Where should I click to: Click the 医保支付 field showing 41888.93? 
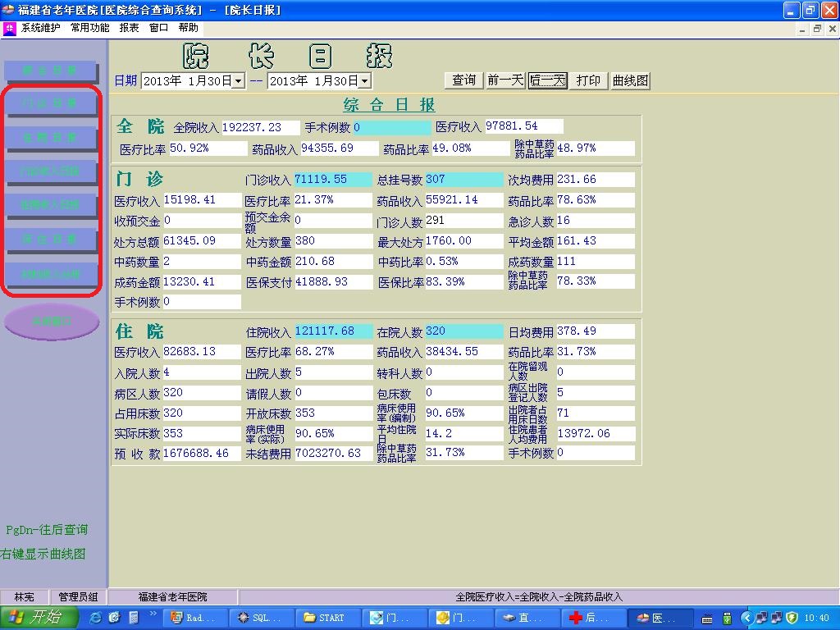click(x=333, y=282)
